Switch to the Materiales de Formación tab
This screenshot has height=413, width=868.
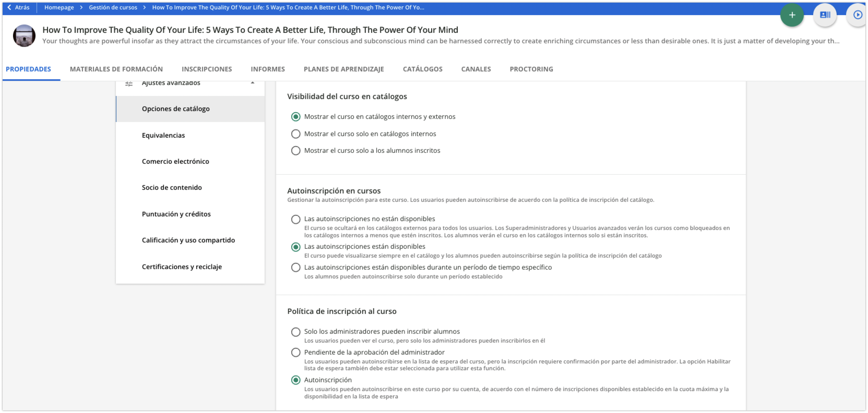pos(116,69)
